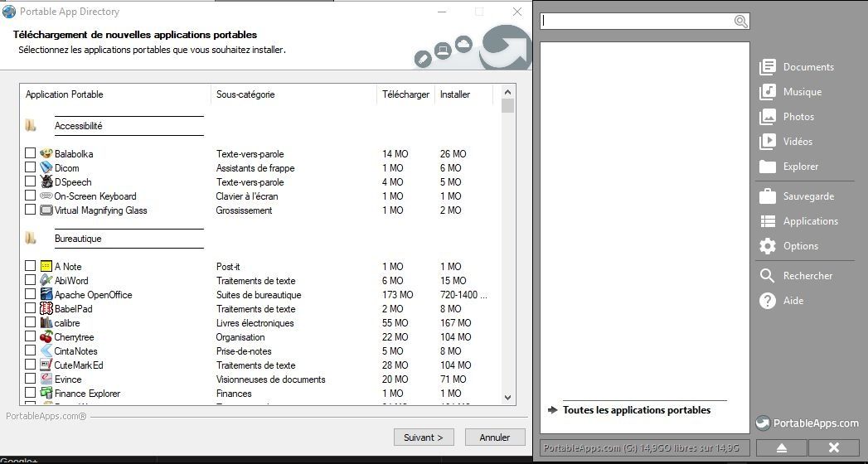The image size is (868, 464).
Task: Click the drive free space status bar
Action: [645, 447]
